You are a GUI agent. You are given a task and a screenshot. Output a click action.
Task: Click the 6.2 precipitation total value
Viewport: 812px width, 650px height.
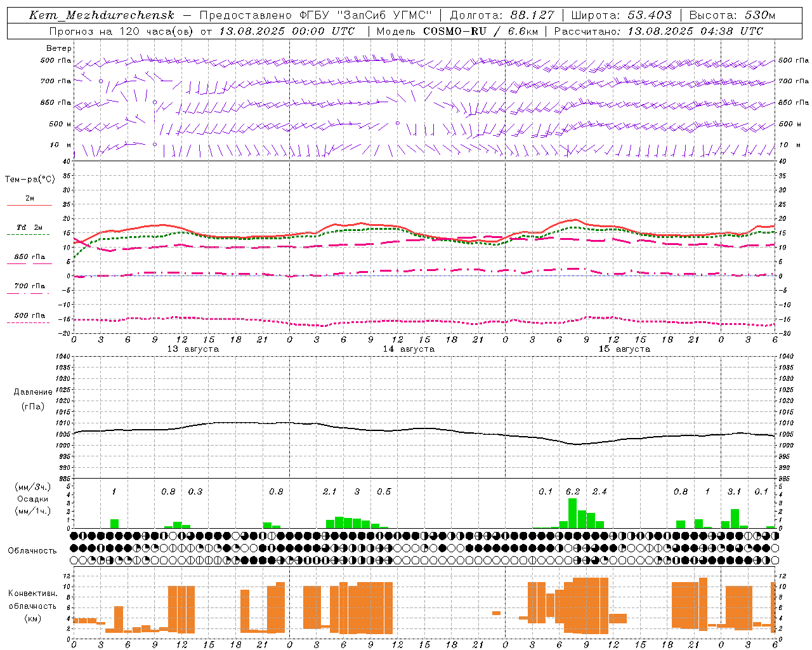[x=573, y=491]
